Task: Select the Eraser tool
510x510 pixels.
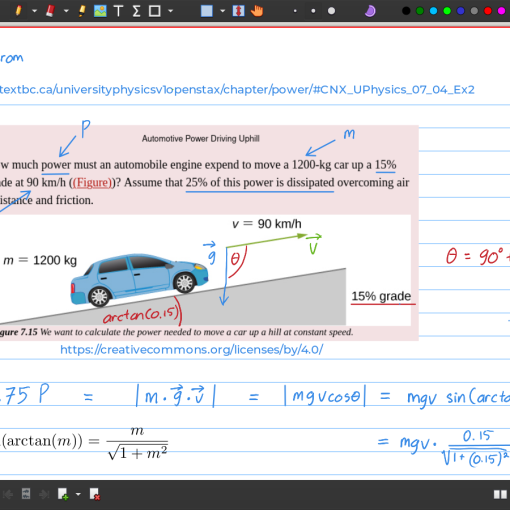Action: point(50,11)
